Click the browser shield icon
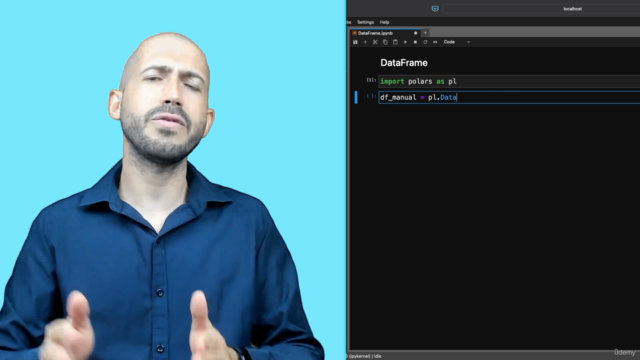Screen dimensions: 640x360 [x=435, y=9]
